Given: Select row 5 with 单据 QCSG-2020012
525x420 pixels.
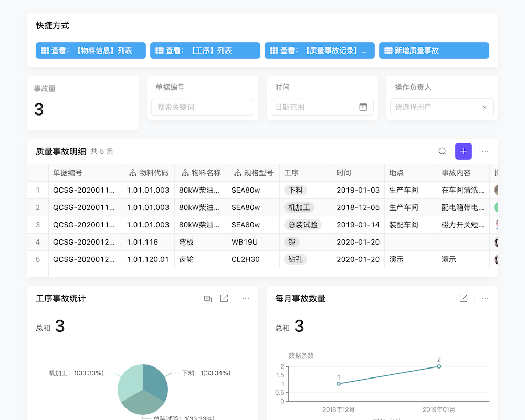Looking at the screenshot, I should tap(85, 259).
